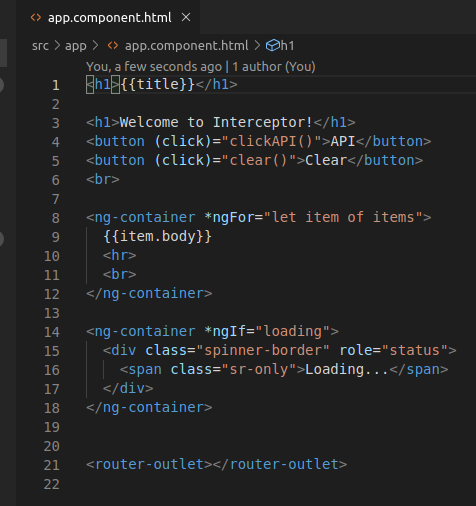
Task: Click the {{title}} interpolation on line 1
Action: coord(158,84)
